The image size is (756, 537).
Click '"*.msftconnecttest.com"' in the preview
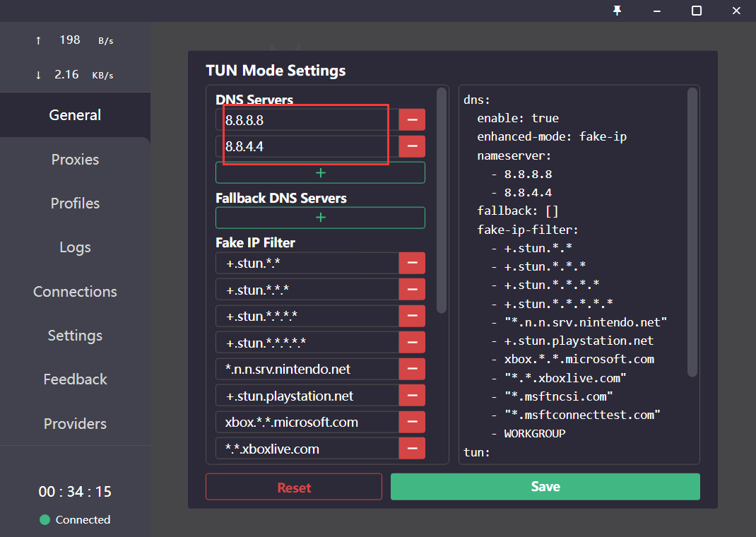click(582, 415)
